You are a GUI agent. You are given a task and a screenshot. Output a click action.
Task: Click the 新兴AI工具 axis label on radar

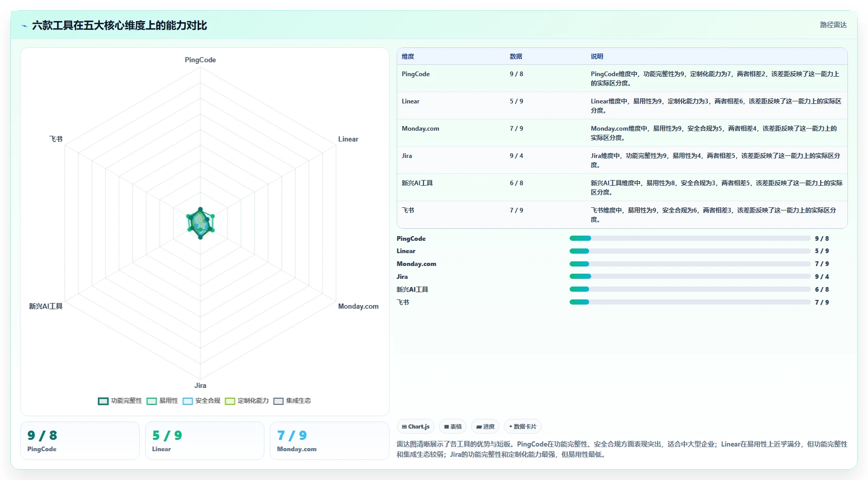46,307
